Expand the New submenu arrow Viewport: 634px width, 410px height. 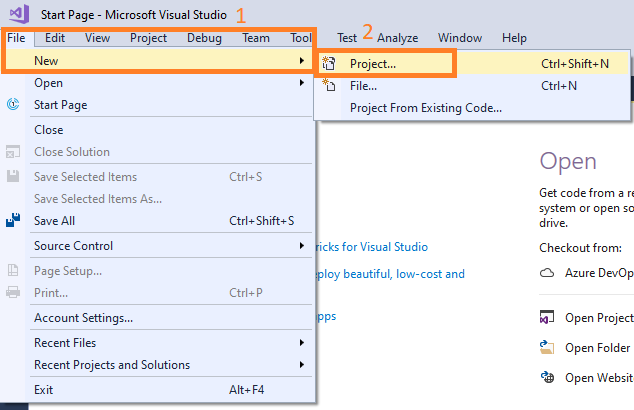pos(302,61)
